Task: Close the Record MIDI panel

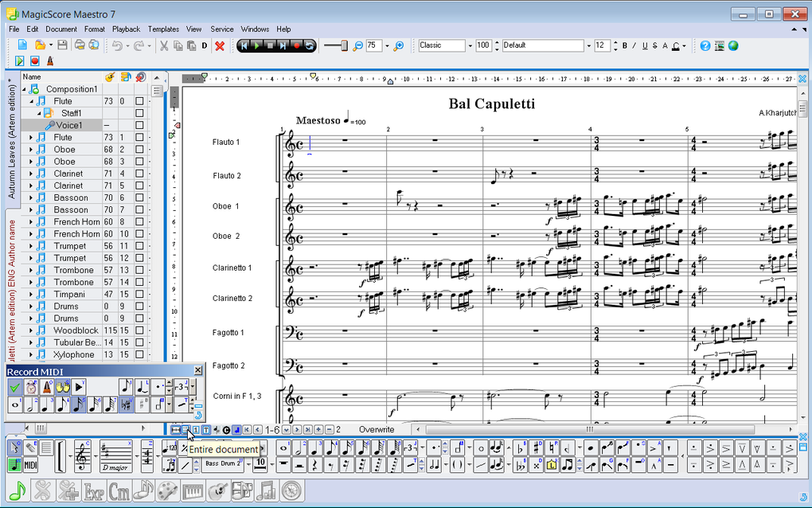Action: point(197,370)
